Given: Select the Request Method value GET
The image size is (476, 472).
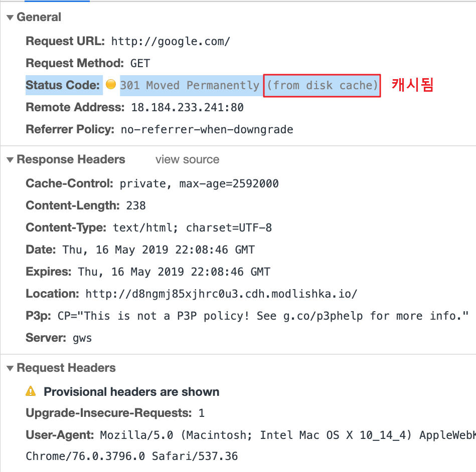Looking at the screenshot, I should point(140,64).
